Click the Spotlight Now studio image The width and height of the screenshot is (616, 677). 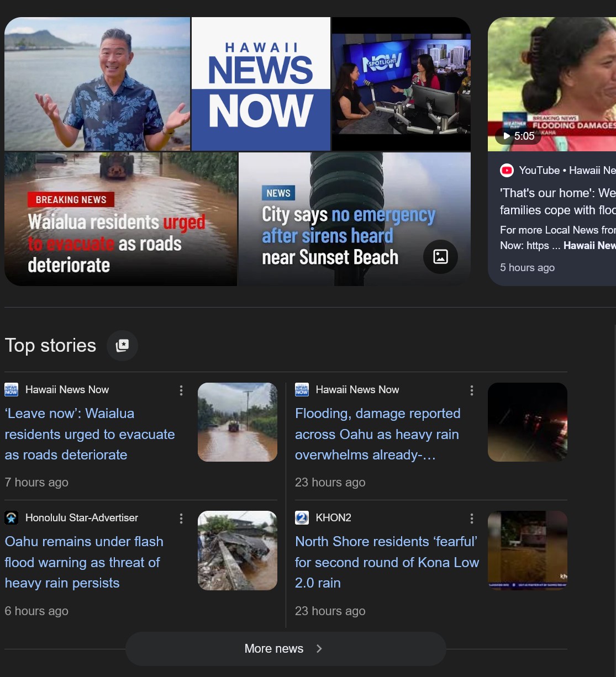[x=401, y=84]
